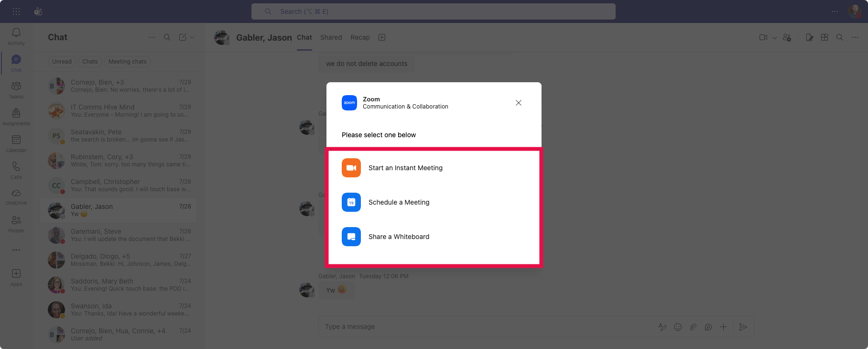868x349 pixels.
Task: Switch to the Shared tab
Action: coord(331,37)
